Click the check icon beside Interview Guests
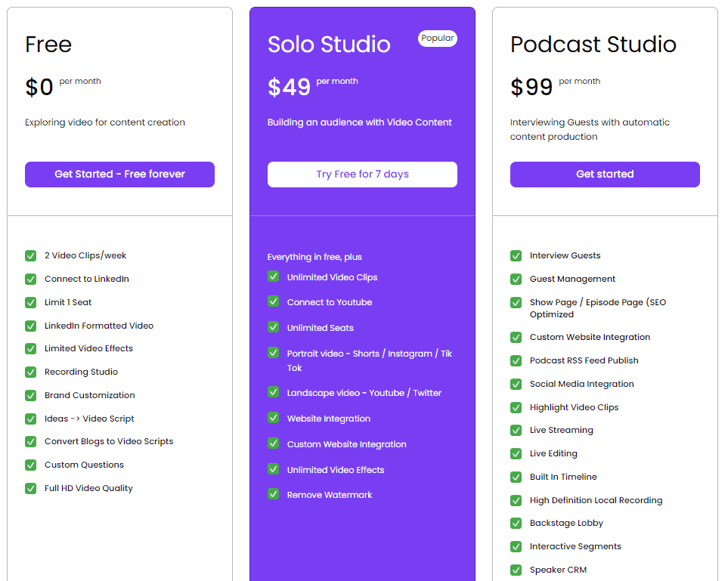 (516, 255)
